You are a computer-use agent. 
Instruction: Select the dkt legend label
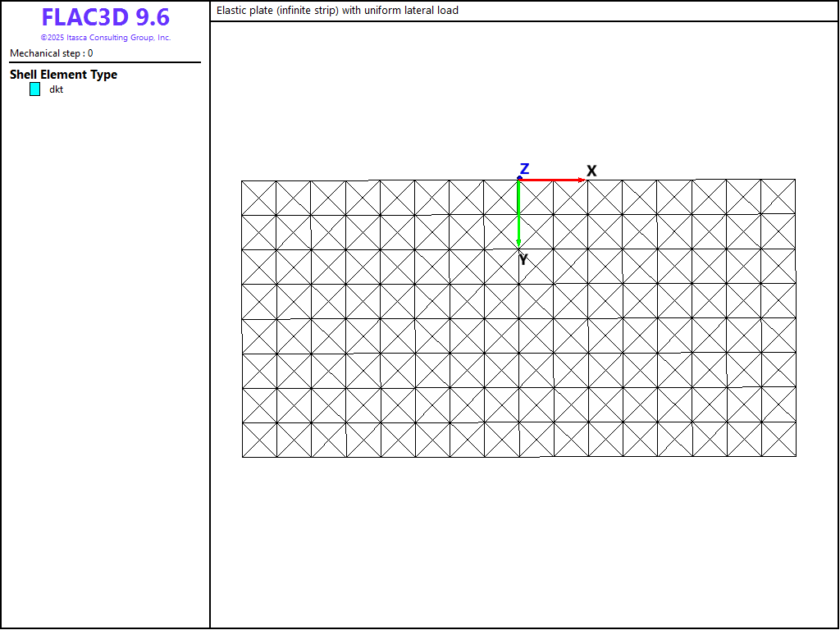point(56,89)
